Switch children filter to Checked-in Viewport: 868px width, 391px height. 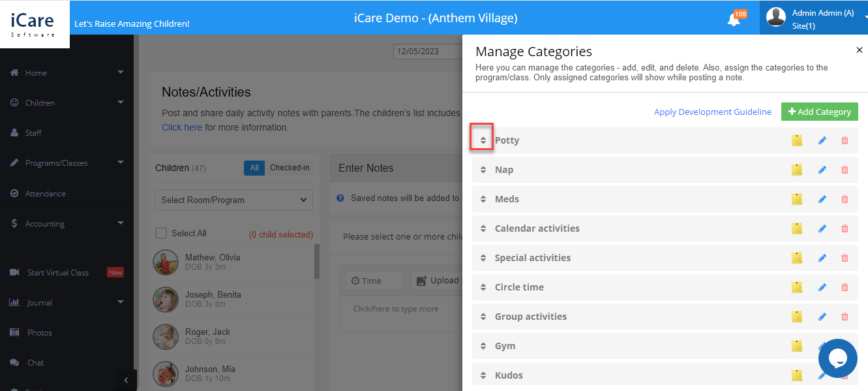290,168
